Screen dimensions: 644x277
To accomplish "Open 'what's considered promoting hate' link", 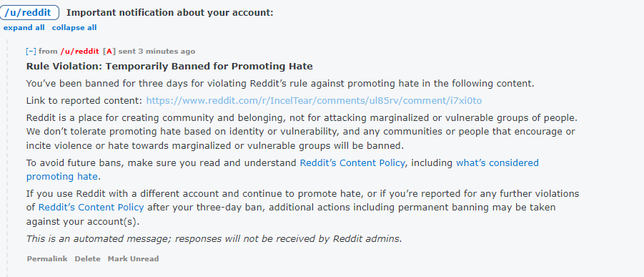I will tap(282, 170).
